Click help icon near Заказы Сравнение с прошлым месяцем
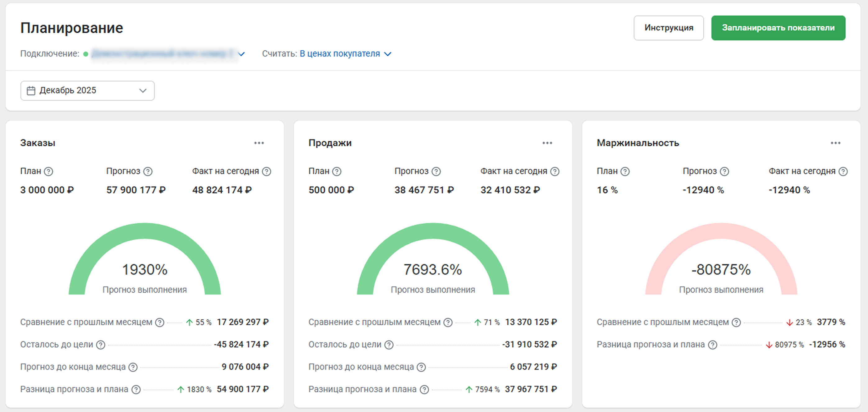This screenshot has height=412, width=868. point(159,323)
